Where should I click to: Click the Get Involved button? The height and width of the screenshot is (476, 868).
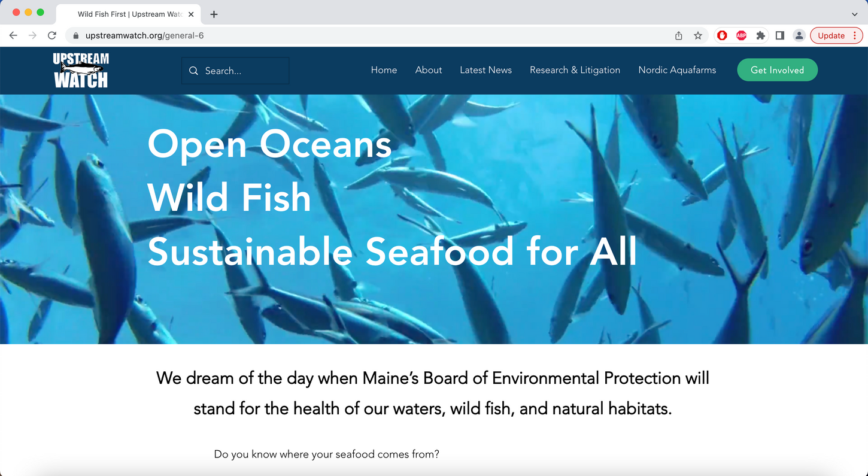pyautogui.click(x=777, y=70)
